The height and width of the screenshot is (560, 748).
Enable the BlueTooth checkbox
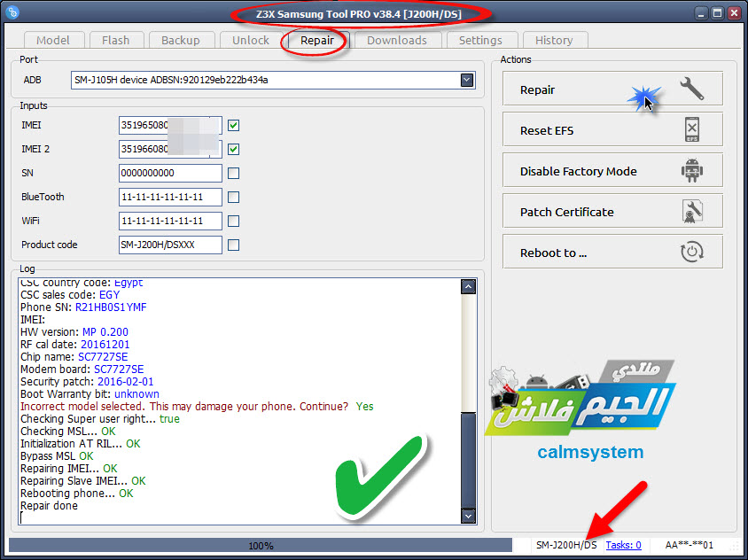pyautogui.click(x=233, y=197)
